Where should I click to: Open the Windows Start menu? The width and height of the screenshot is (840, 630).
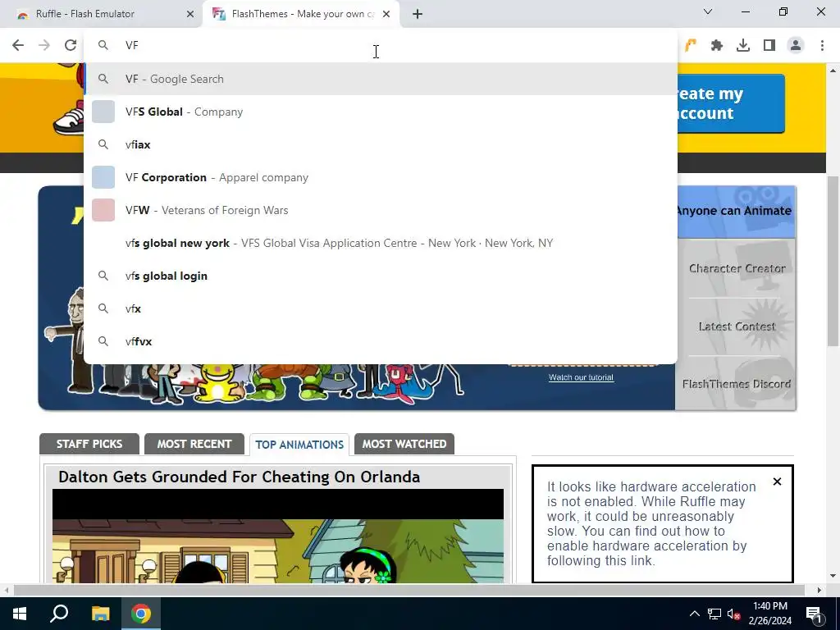click(x=20, y=614)
